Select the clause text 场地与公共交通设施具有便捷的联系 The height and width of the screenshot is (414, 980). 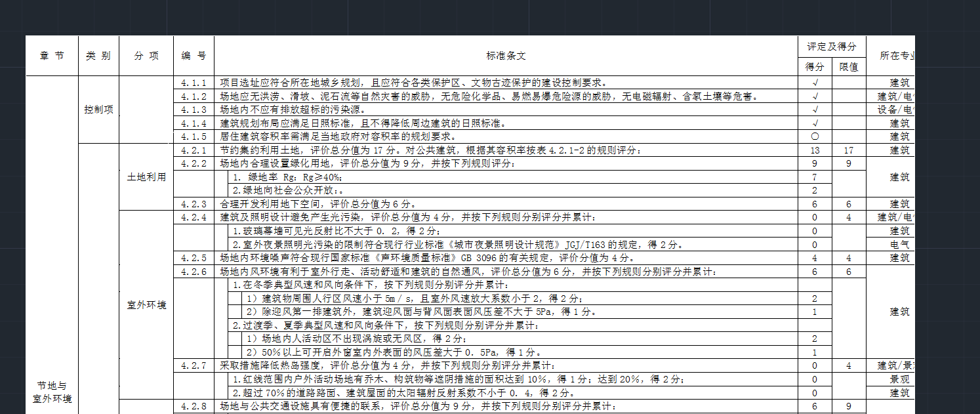coord(418,406)
